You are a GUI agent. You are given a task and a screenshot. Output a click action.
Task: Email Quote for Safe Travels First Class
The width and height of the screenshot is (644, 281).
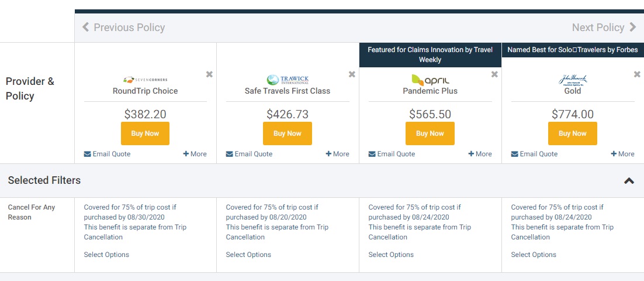(250, 154)
